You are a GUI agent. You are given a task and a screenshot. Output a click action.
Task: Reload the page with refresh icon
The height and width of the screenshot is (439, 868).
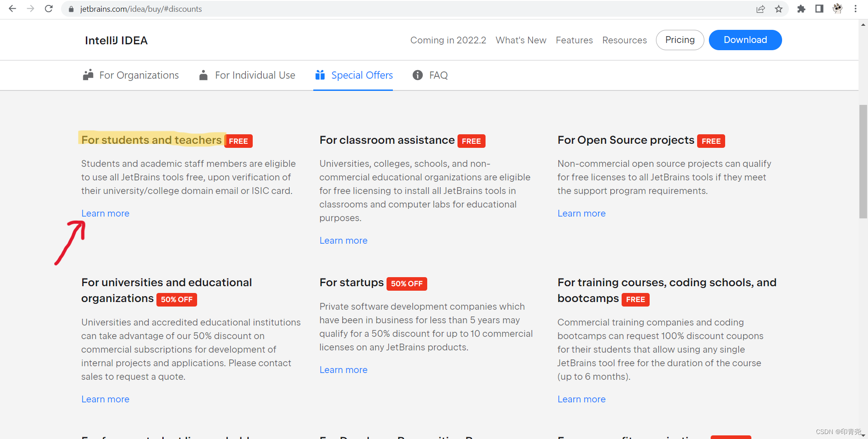(x=49, y=9)
